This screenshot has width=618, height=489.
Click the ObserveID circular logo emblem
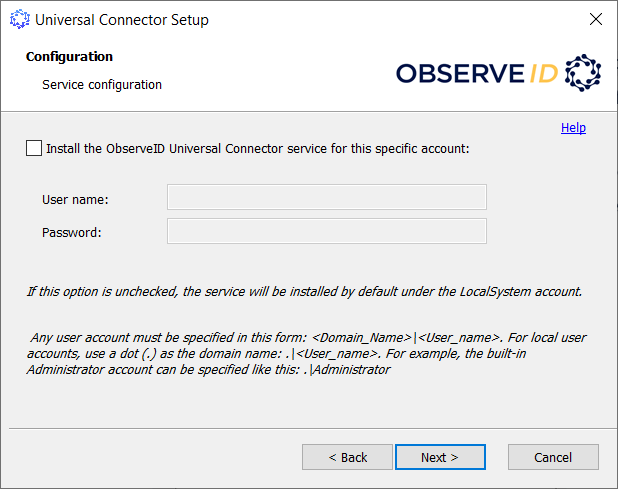coord(583,73)
